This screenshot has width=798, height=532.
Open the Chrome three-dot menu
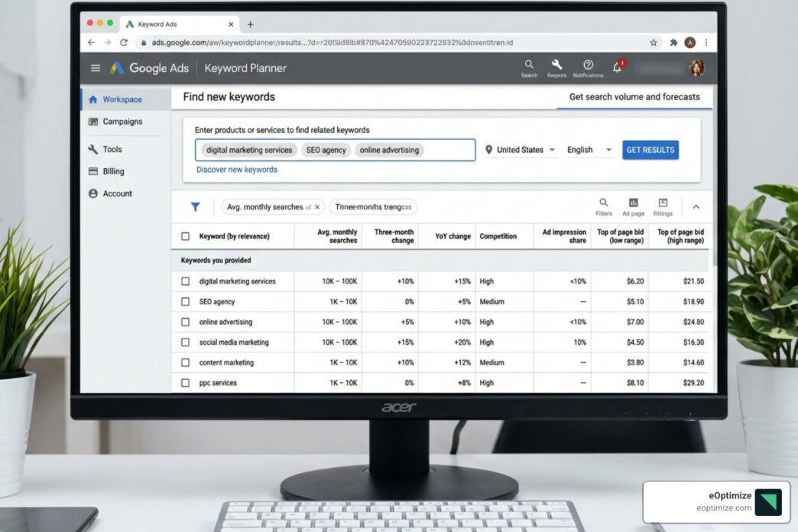tap(706, 43)
